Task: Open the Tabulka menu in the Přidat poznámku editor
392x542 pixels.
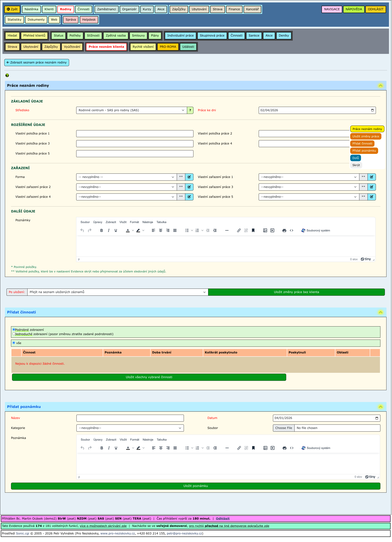Action: [162, 440]
